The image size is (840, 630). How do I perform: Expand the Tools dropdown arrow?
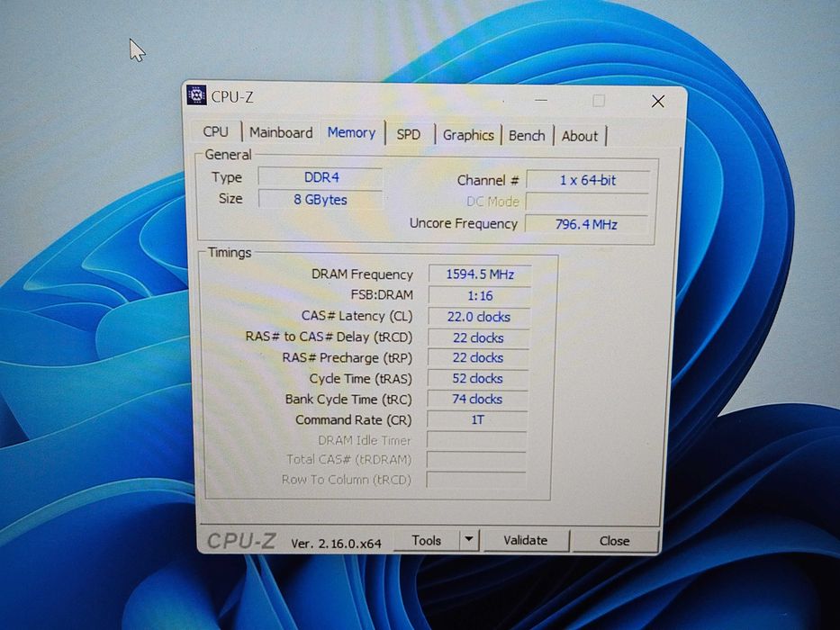pyautogui.click(x=469, y=540)
